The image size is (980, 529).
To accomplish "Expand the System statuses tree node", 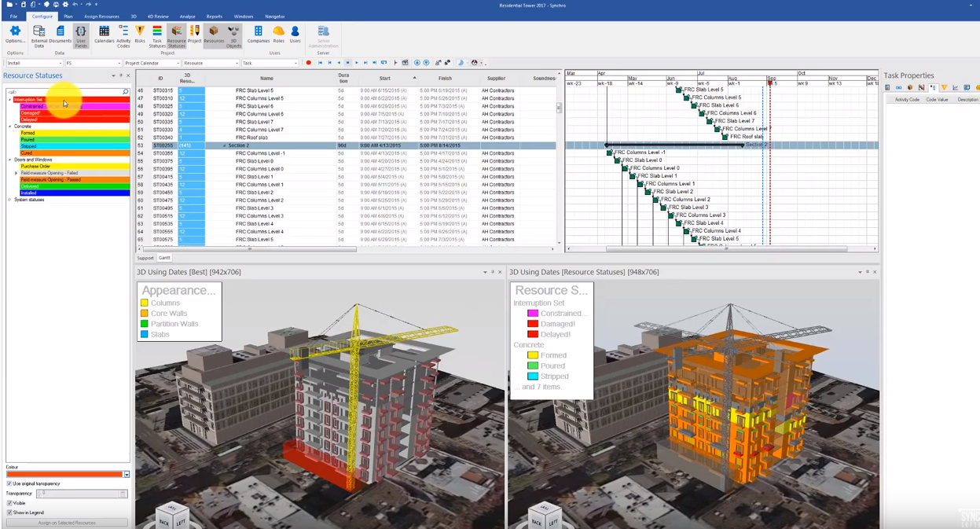I will (x=9, y=200).
